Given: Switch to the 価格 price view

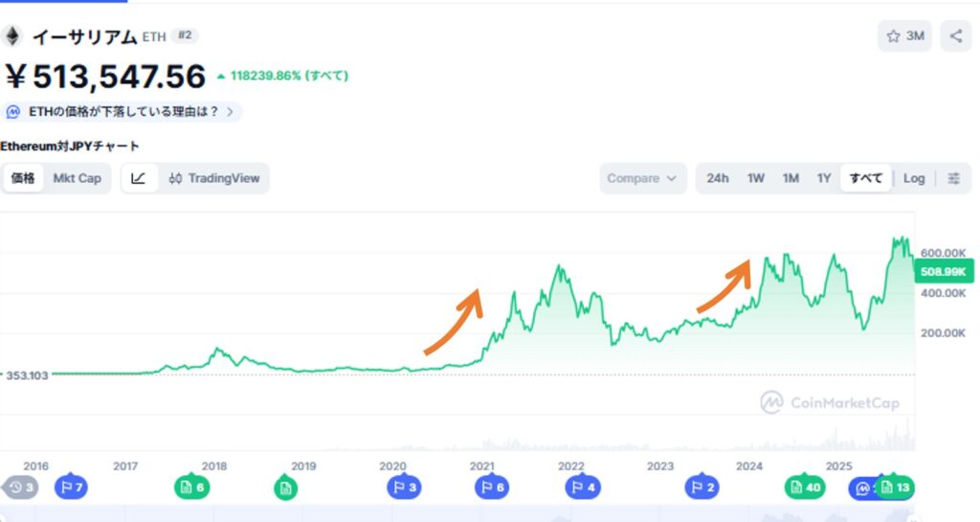Looking at the screenshot, I should tap(24, 178).
